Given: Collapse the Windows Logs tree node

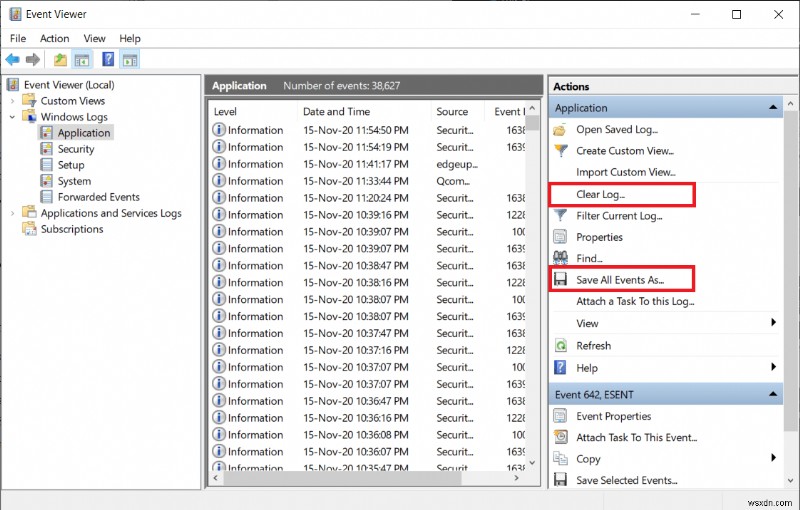Looking at the screenshot, I should 13,117.
